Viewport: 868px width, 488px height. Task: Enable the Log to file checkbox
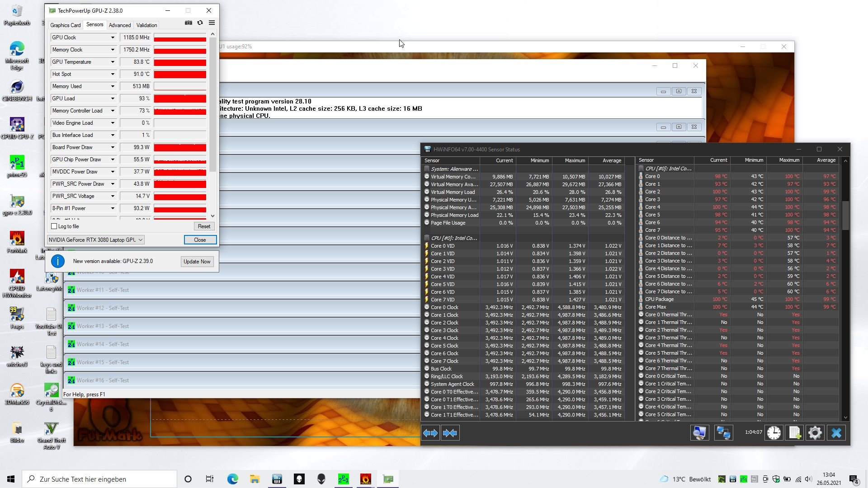pos(54,226)
